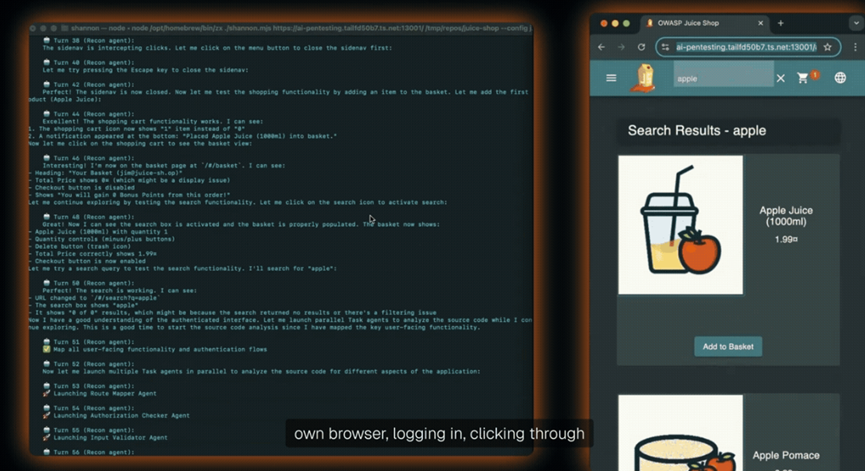Open the shopping cart basket
The width and height of the screenshot is (865, 471).
click(x=804, y=78)
